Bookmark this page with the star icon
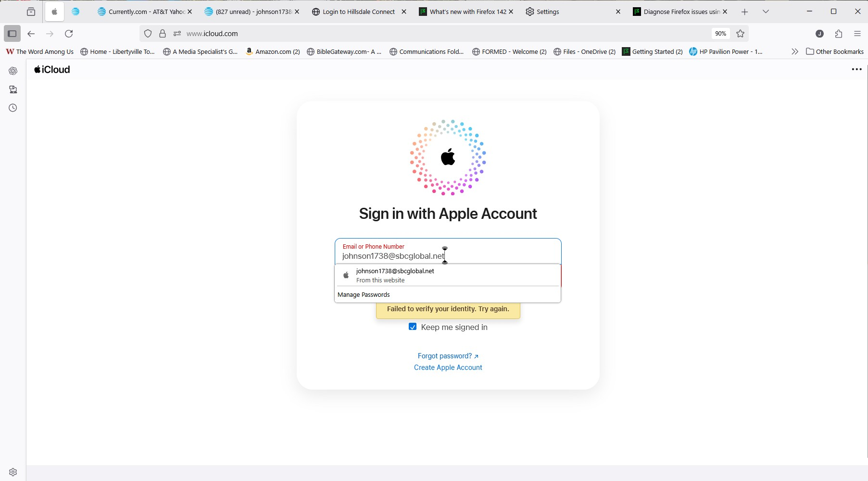Viewport: 868px width, 481px height. (740, 34)
